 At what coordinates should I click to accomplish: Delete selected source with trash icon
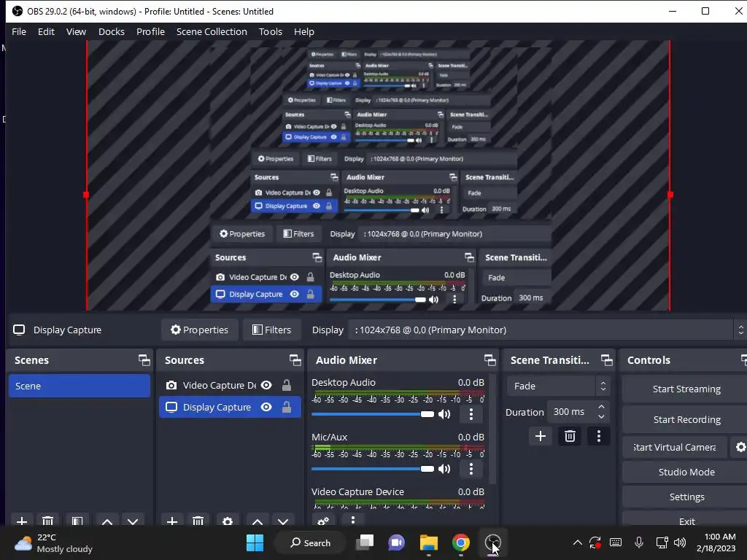(198, 521)
